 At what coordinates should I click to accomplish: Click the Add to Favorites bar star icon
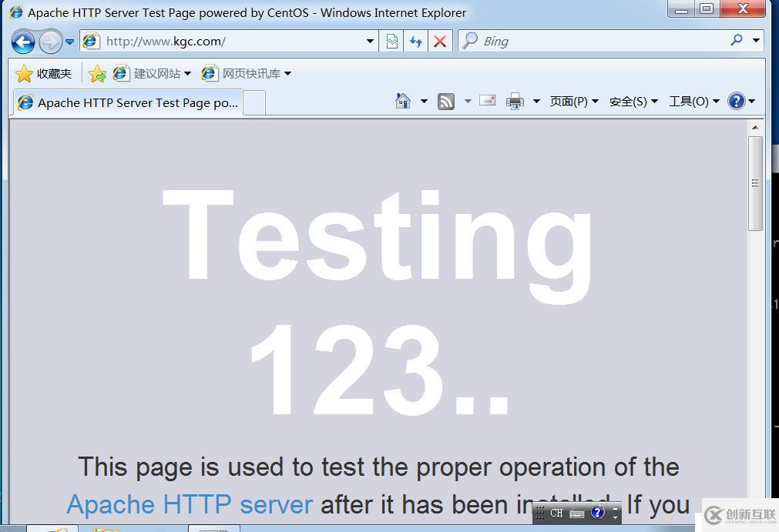97,74
